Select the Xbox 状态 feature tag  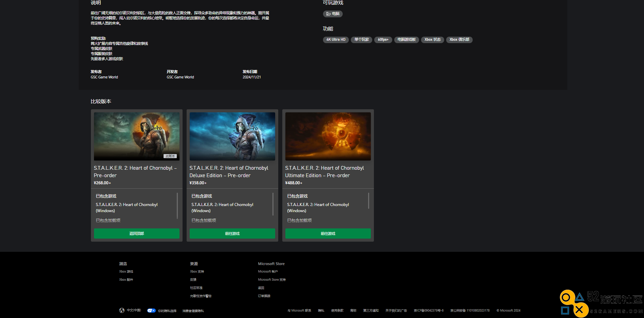(x=432, y=40)
